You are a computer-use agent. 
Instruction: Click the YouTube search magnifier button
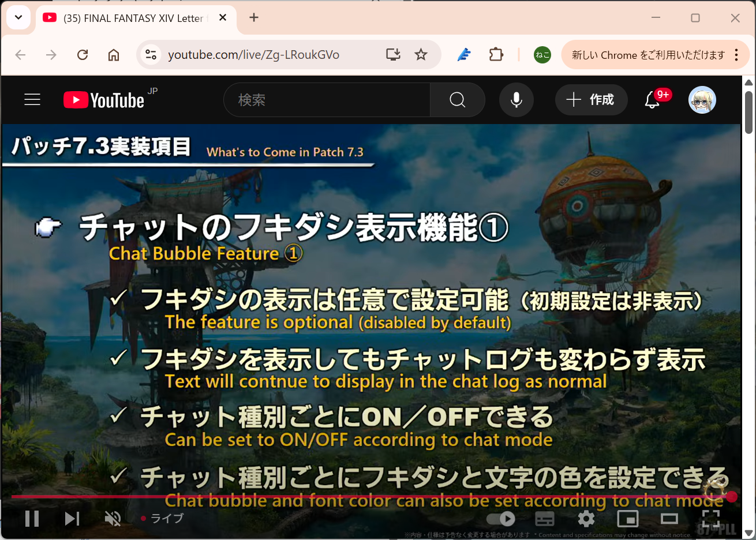point(458,100)
